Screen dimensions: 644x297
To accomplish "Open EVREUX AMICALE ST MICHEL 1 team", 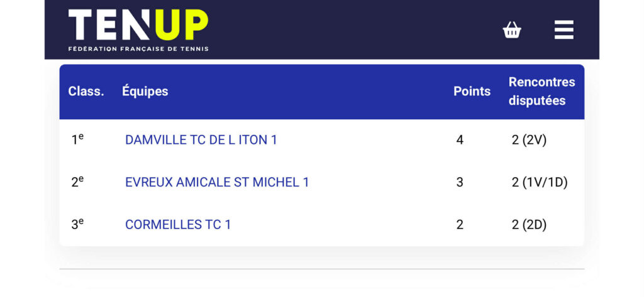I will [217, 182].
